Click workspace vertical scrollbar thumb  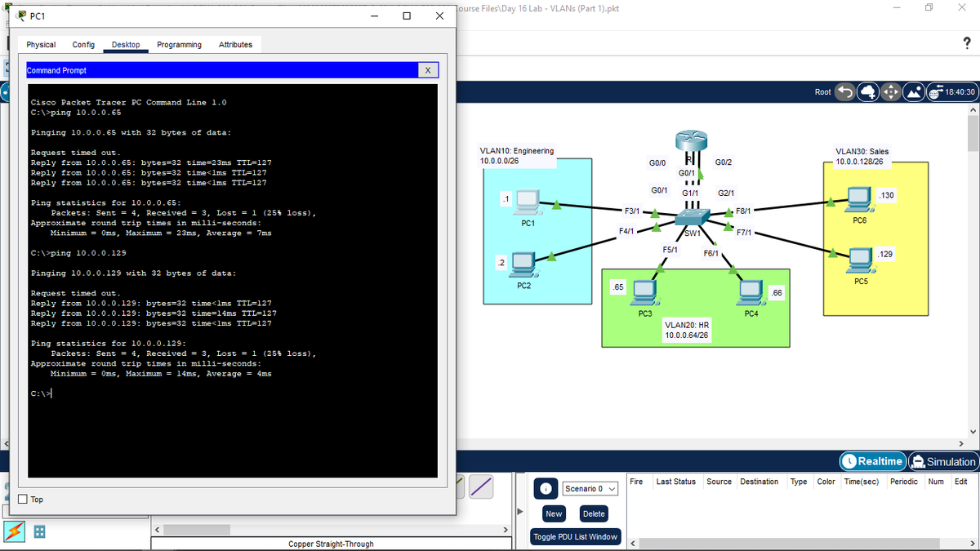[x=972, y=134]
